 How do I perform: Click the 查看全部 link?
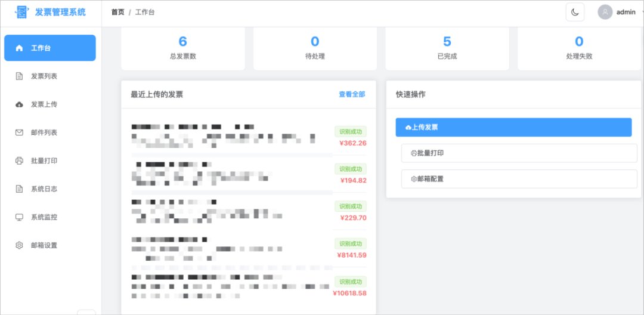pyautogui.click(x=352, y=94)
